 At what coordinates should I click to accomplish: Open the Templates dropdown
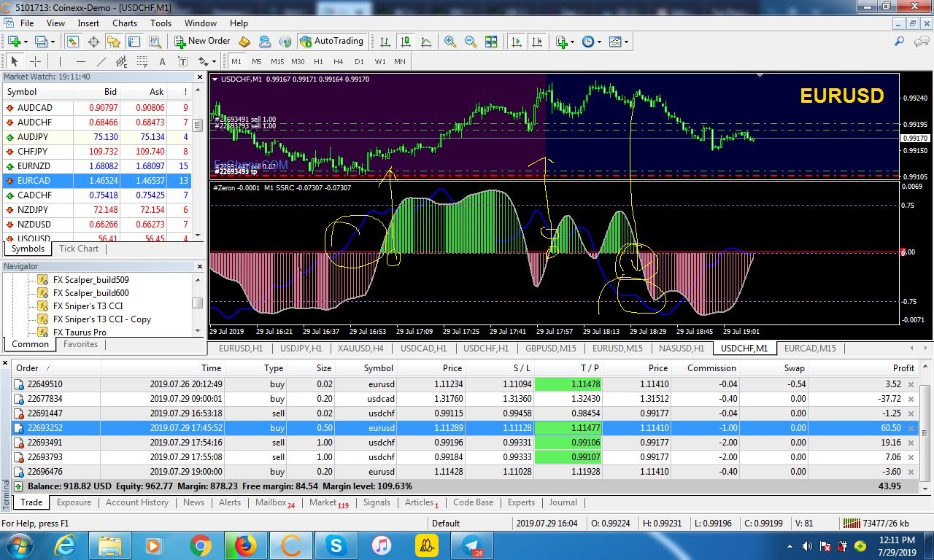(619, 42)
